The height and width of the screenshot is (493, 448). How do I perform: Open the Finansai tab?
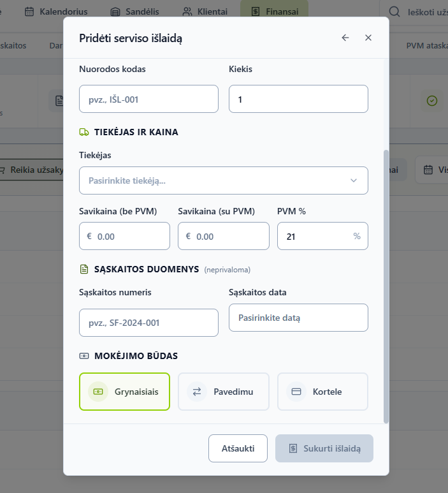coord(274,11)
